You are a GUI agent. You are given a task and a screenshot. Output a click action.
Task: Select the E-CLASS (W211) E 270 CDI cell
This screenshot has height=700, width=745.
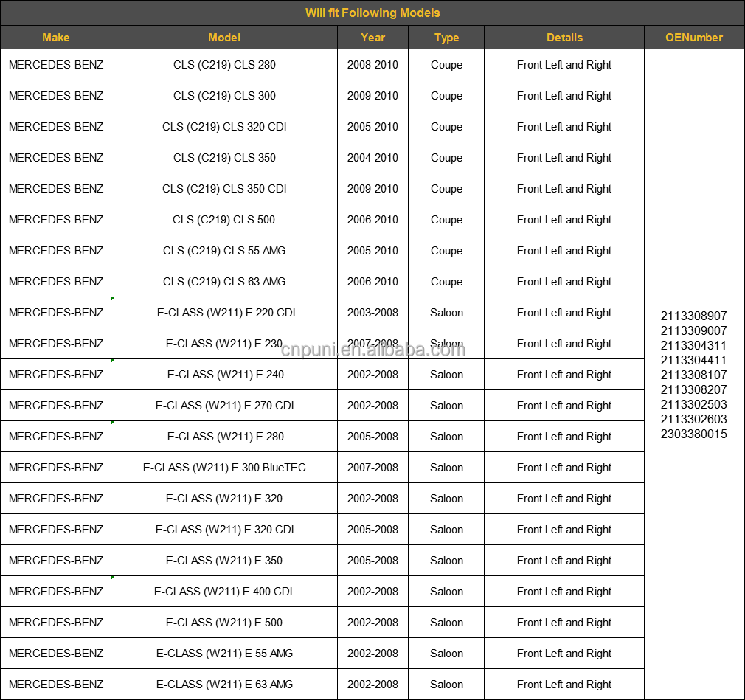pos(224,406)
